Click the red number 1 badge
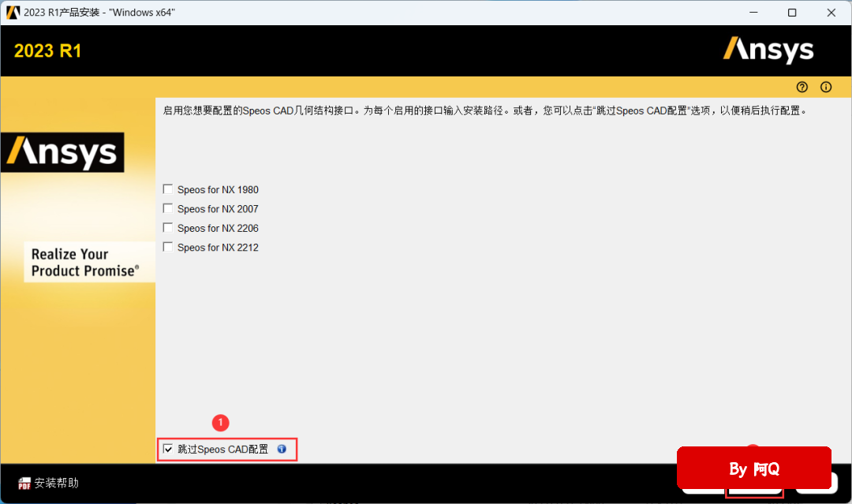This screenshot has height=504, width=852. pos(221,422)
